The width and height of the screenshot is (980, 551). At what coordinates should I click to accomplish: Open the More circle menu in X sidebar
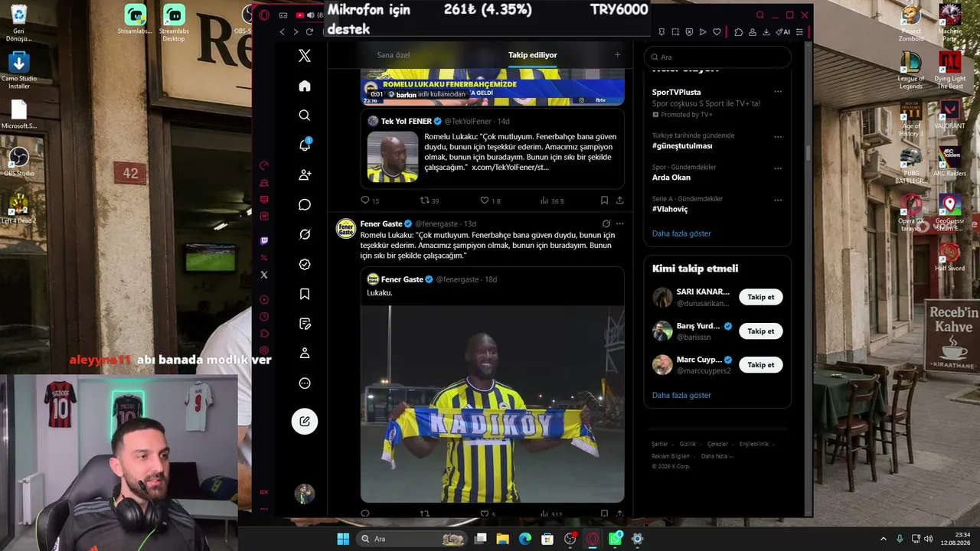tap(305, 383)
